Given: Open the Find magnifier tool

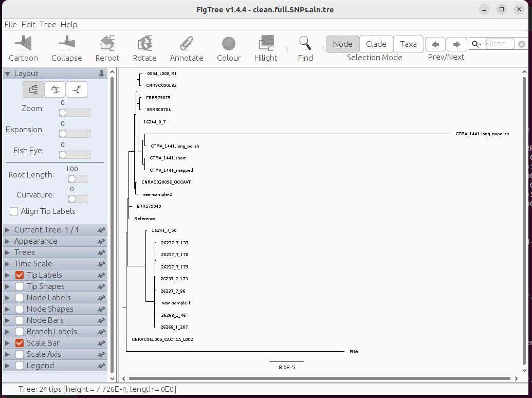Looking at the screenshot, I should [305, 43].
